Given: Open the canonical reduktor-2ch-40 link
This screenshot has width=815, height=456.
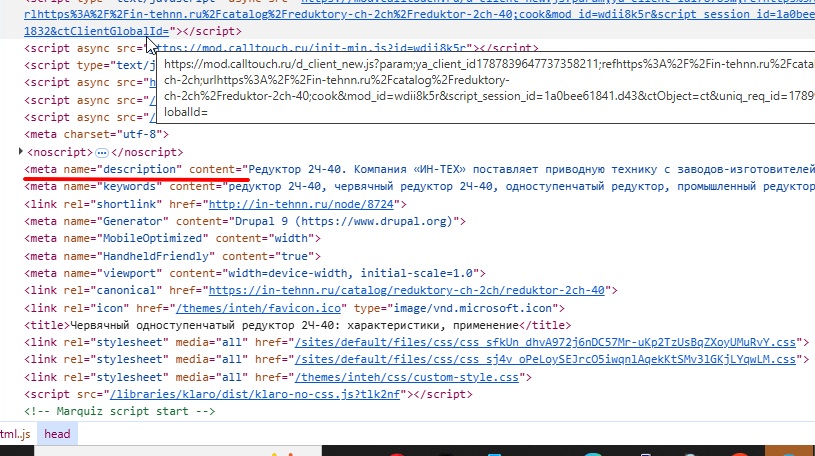Looking at the screenshot, I should (406, 290).
